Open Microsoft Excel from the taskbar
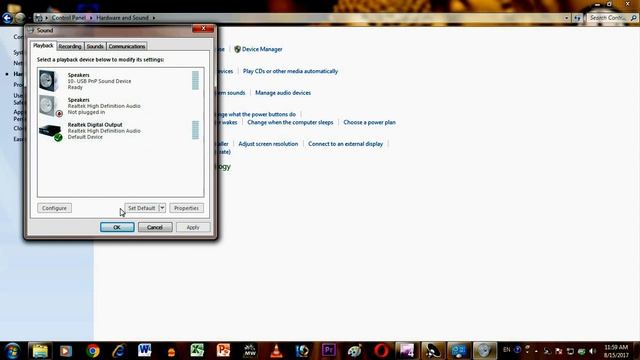 click(x=197, y=350)
